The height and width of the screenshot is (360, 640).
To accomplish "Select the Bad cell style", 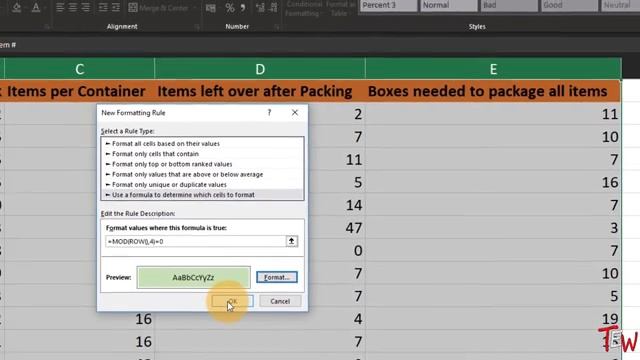I will pos(509,5).
